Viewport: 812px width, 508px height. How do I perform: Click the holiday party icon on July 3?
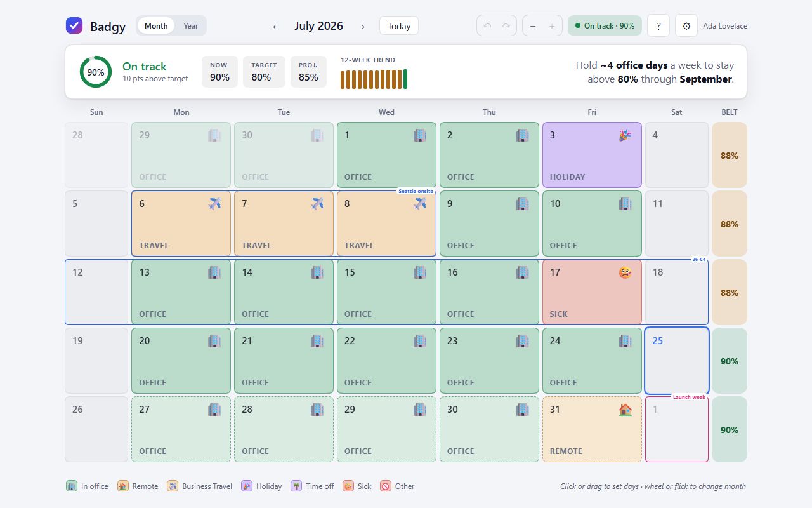click(625, 135)
